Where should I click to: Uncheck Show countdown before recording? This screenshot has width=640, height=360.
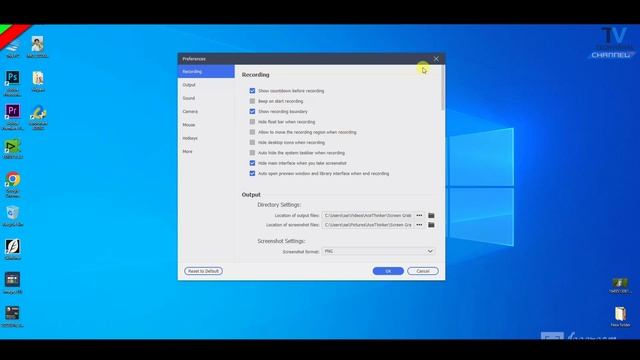click(252, 91)
